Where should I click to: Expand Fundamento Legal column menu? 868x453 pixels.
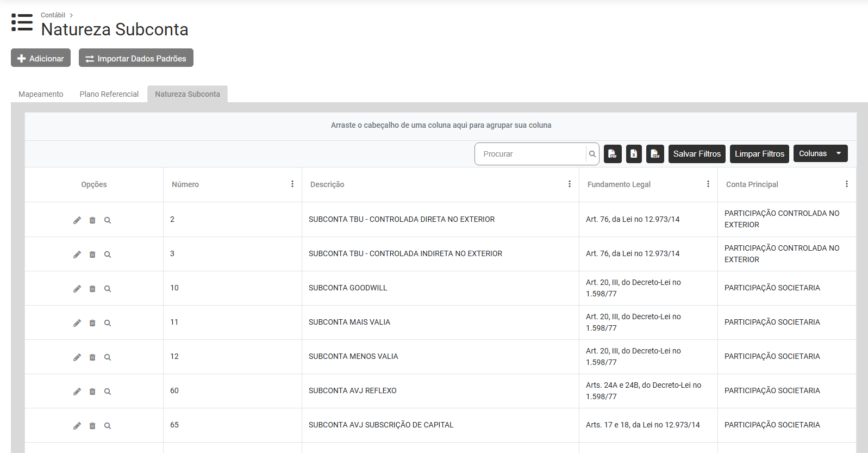708,184
